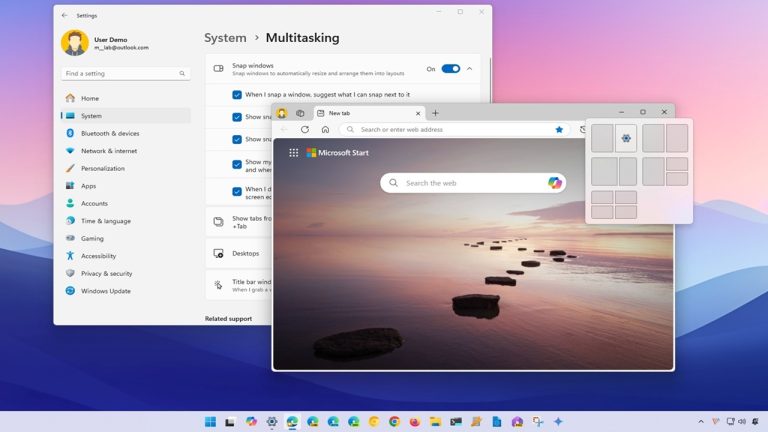Open Edge Workspaces icon beside profile
Screen dimensions: 768x432
[x=300, y=113]
